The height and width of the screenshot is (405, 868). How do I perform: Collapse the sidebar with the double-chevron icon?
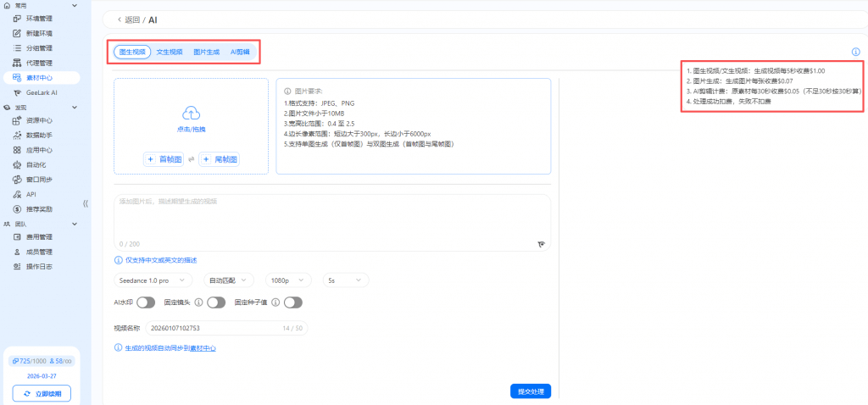[x=85, y=203]
